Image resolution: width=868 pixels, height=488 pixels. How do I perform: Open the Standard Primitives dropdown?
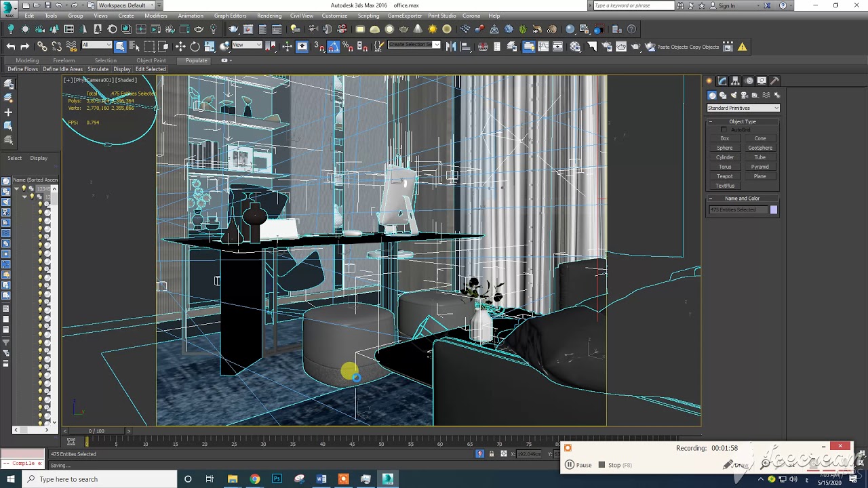743,108
